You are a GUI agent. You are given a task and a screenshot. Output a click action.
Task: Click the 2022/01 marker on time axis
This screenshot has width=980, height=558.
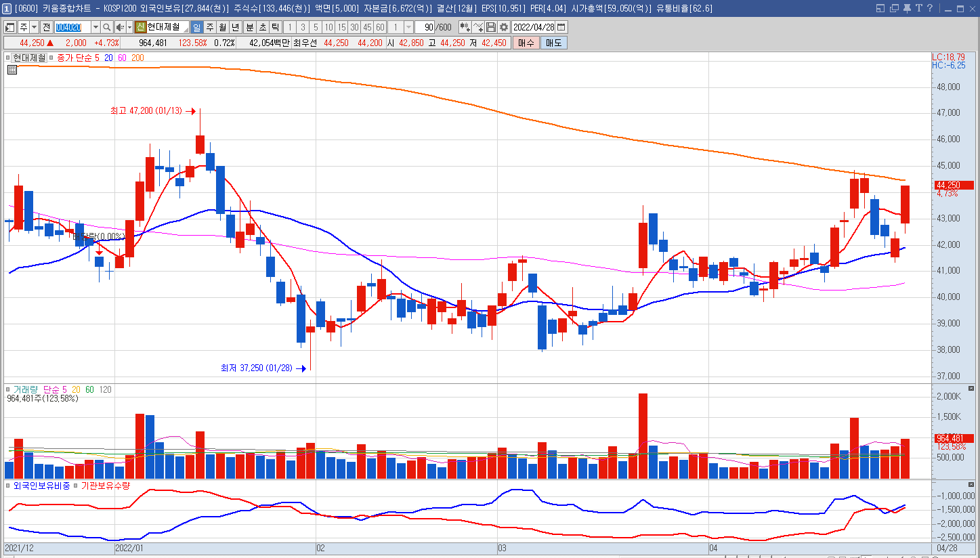pyautogui.click(x=129, y=547)
